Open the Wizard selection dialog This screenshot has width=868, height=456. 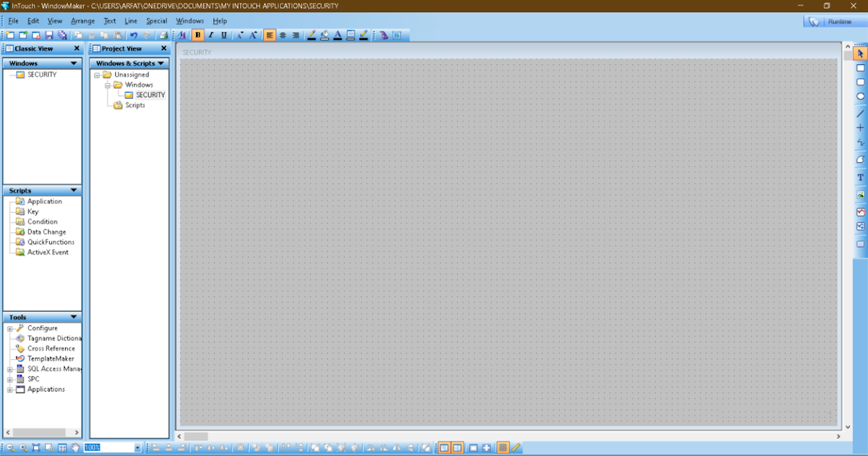[x=383, y=35]
